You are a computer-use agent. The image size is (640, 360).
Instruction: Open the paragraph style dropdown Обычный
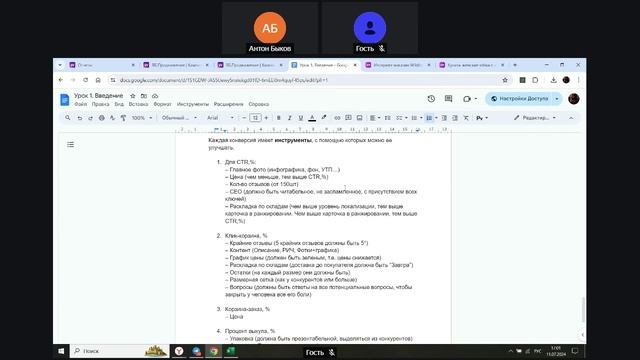(x=180, y=118)
